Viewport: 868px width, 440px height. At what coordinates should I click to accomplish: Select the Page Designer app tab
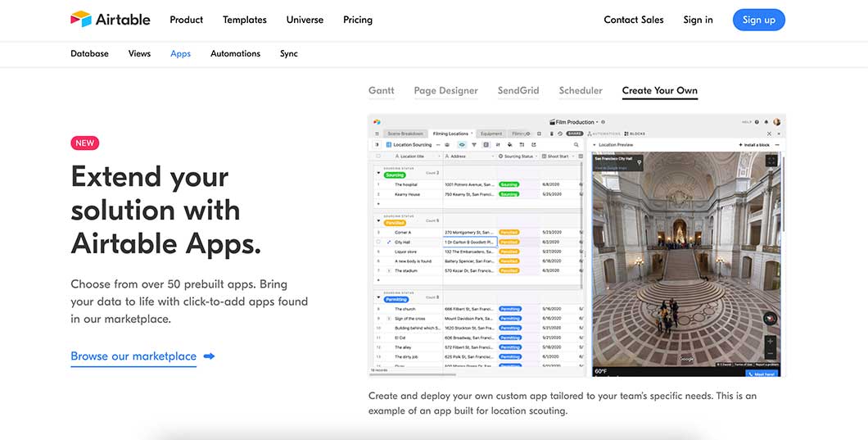(x=445, y=90)
